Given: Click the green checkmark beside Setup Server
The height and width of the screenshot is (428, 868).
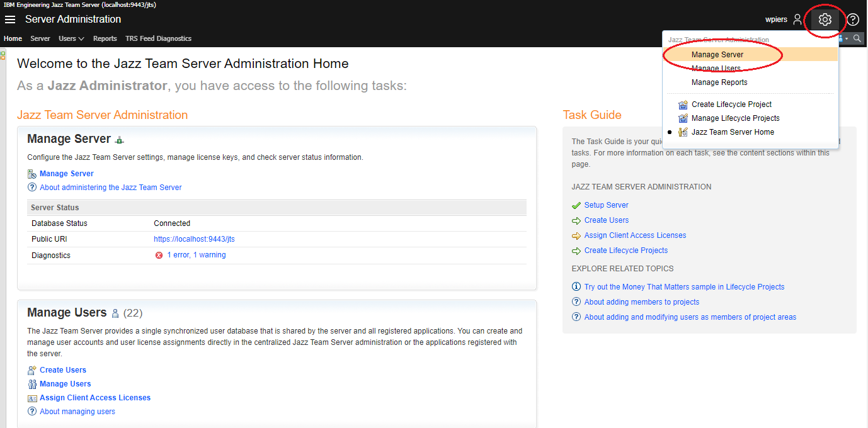Looking at the screenshot, I should (x=576, y=205).
